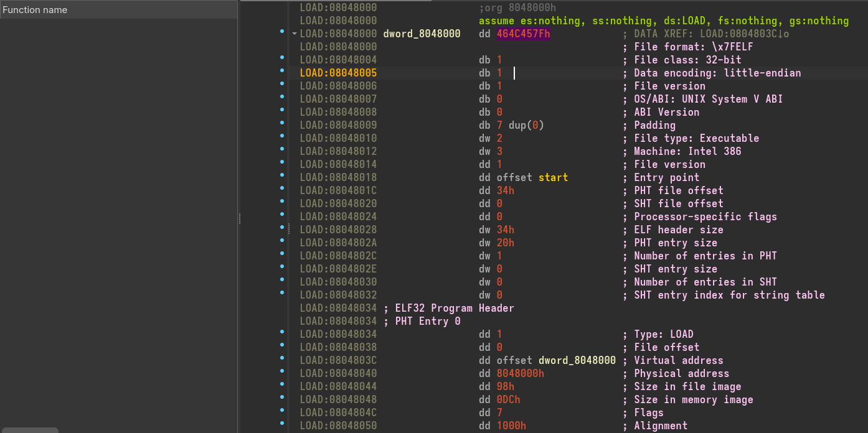The height and width of the screenshot is (433, 868).
Task: Select the '7 dup(0)' padding operand
Action: 521,125
